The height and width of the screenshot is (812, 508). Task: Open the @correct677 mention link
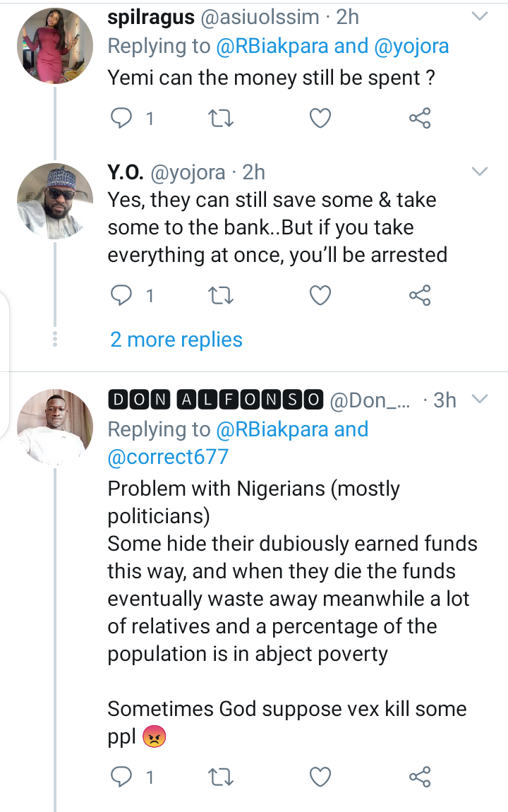[x=168, y=456]
